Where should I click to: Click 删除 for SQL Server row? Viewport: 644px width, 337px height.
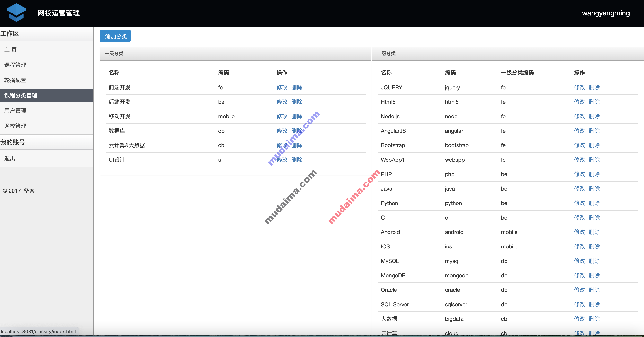tap(594, 305)
